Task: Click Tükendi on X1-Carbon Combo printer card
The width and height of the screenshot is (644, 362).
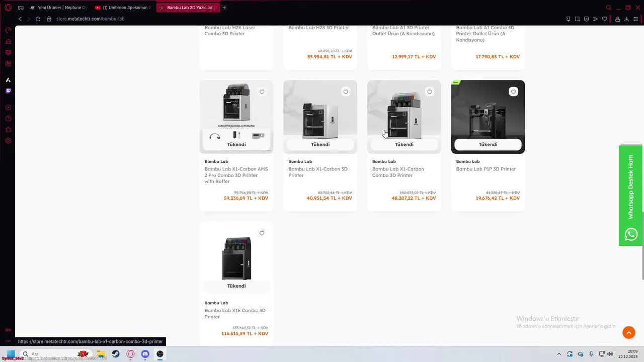Action: [x=404, y=144]
